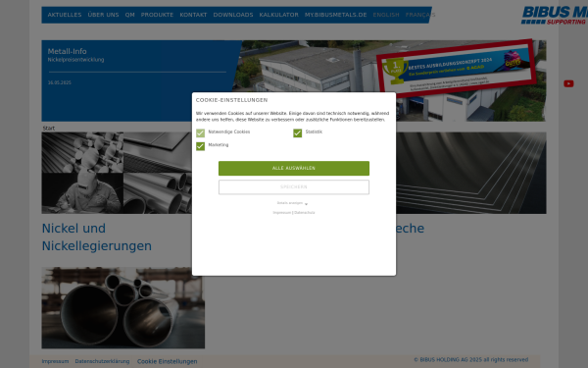Open Cookie Einstellungen in footer

coord(167,361)
